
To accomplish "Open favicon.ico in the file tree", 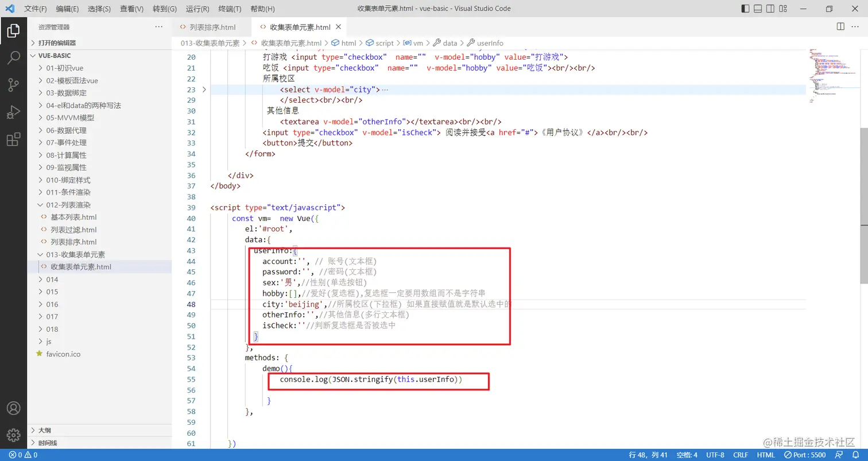I will 63,354.
